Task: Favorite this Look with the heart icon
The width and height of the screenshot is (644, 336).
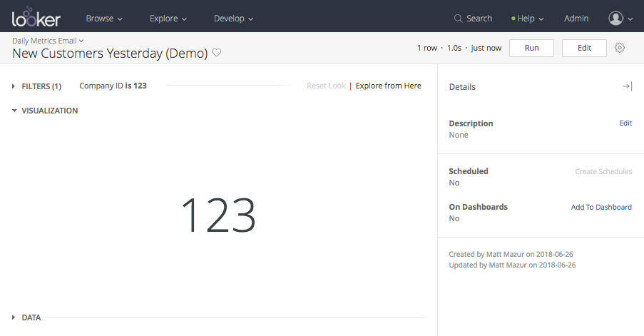Action: pyautogui.click(x=217, y=53)
